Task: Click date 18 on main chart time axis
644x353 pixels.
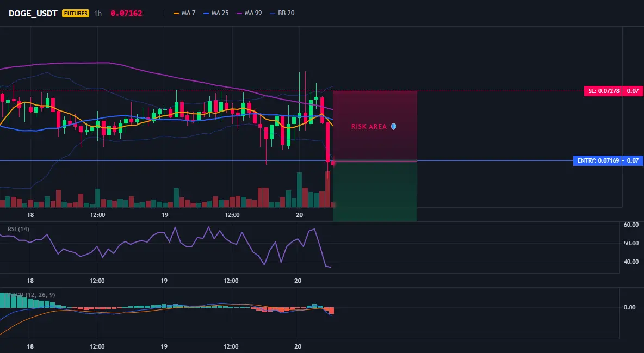Action: tap(30, 215)
